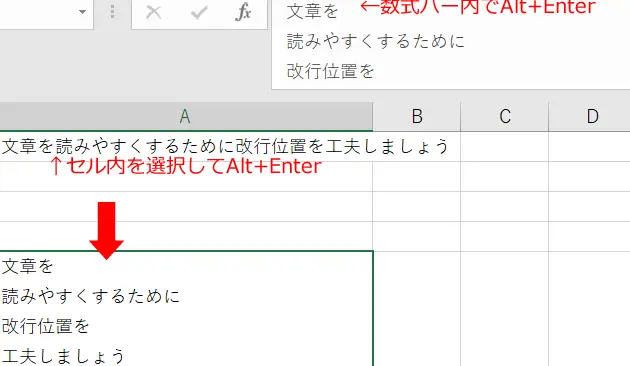Select column B header

tap(417, 117)
